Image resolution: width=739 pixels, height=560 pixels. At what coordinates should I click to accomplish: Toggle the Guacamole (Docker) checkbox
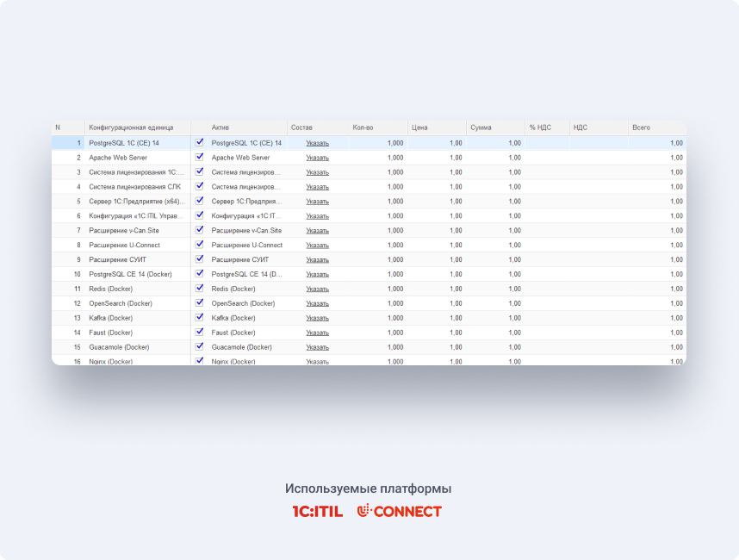tap(199, 346)
